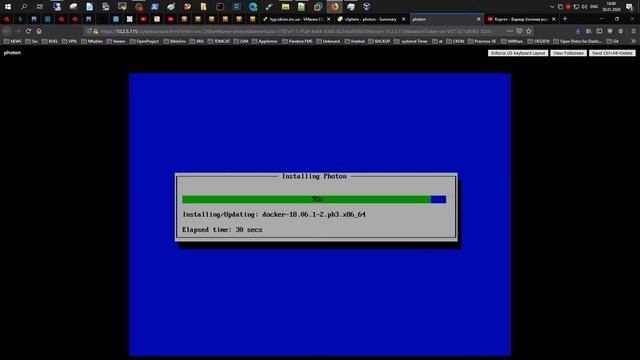The height and width of the screenshot is (360, 640).
Task: Go to browser home page
Action: 39,31
